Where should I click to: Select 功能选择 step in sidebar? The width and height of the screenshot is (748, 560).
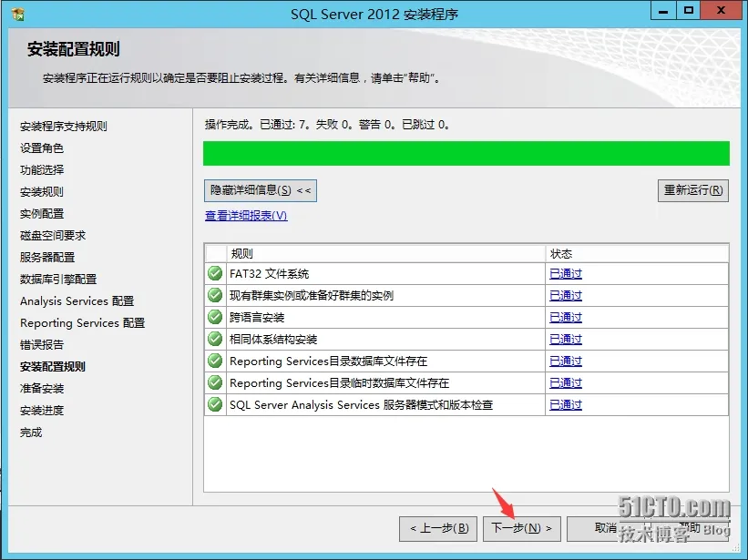point(42,170)
